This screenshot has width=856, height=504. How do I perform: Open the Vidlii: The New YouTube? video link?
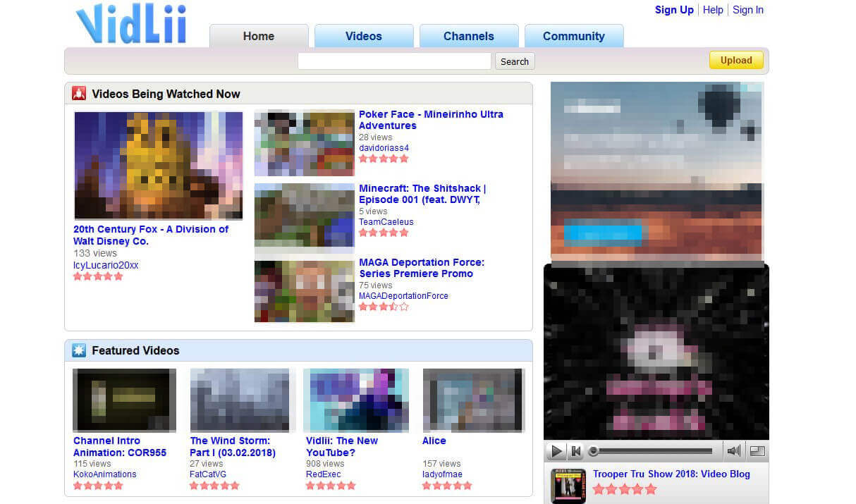coord(341,446)
